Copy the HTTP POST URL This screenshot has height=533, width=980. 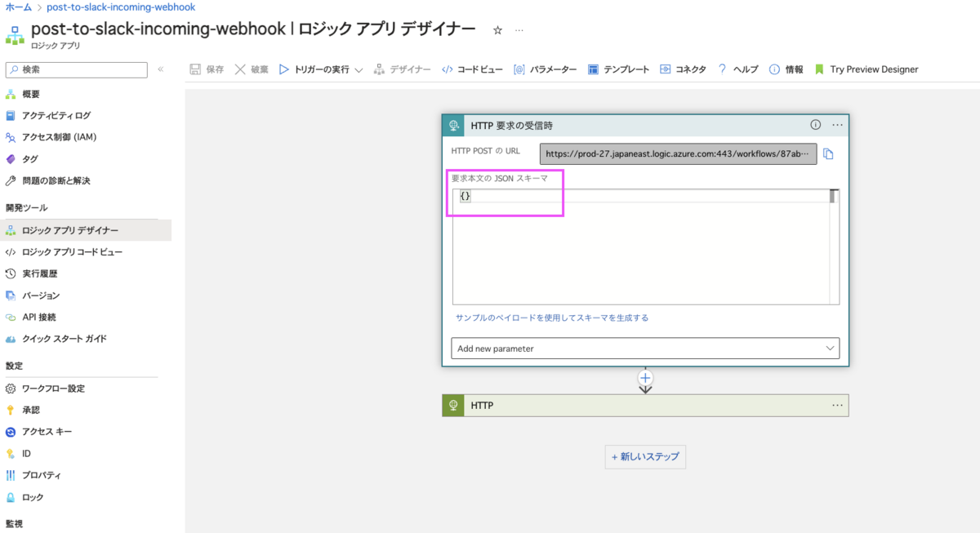[x=828, y=153]
